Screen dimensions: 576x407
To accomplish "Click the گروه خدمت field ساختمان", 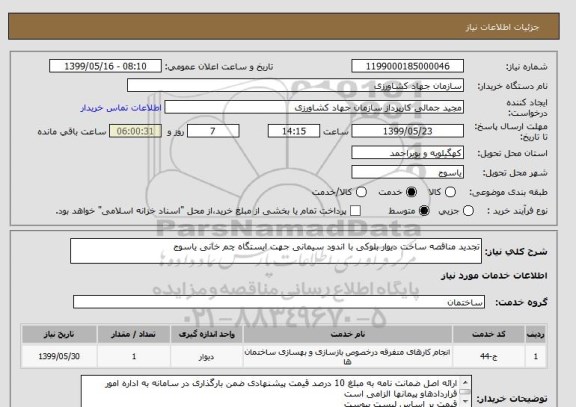I will pos(279,302).
